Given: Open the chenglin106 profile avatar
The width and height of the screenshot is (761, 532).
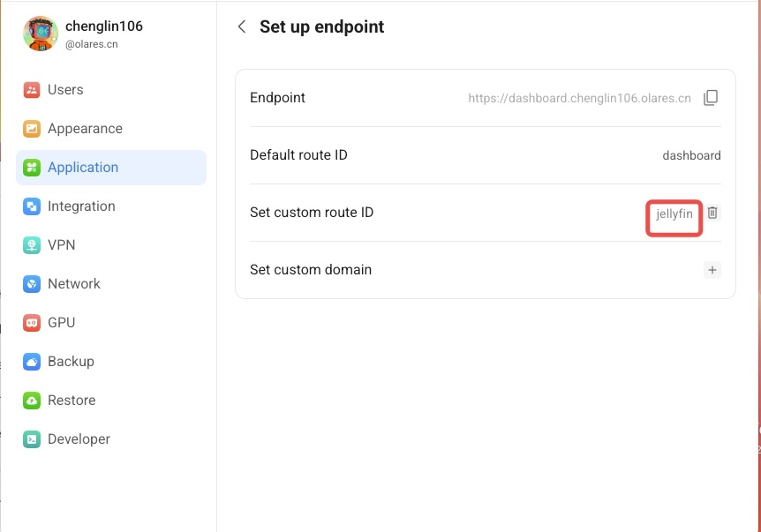Looking at the screenshot, I should (41, 34).
